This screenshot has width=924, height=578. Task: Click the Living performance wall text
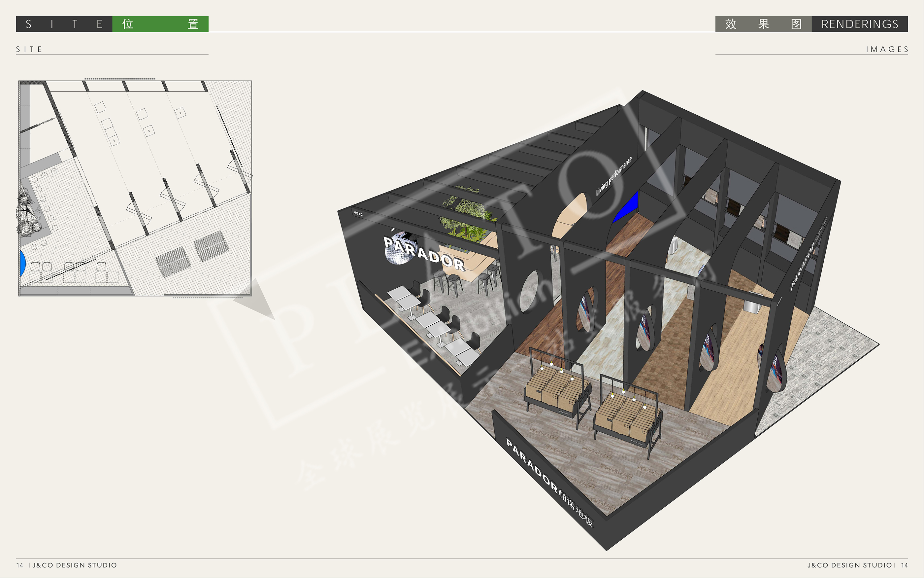pos(614,176)
